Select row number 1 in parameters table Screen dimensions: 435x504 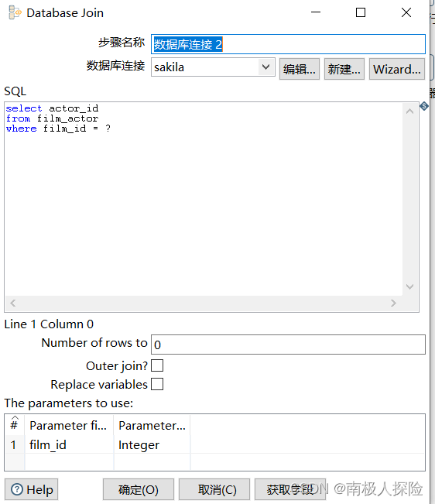tap(15, 445)
